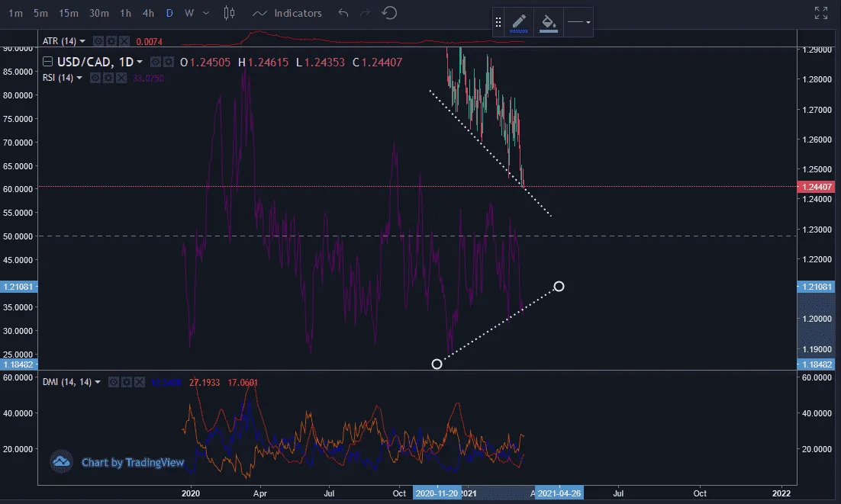
Task: Click the low price value 1.24353
Action: pyautogui.click(x=324, y=62)
